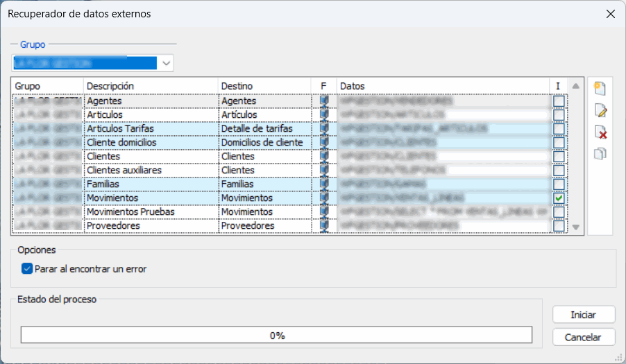
Task: Click the Grupo column header
Action: pyautogui.click(x=47, y=86)
